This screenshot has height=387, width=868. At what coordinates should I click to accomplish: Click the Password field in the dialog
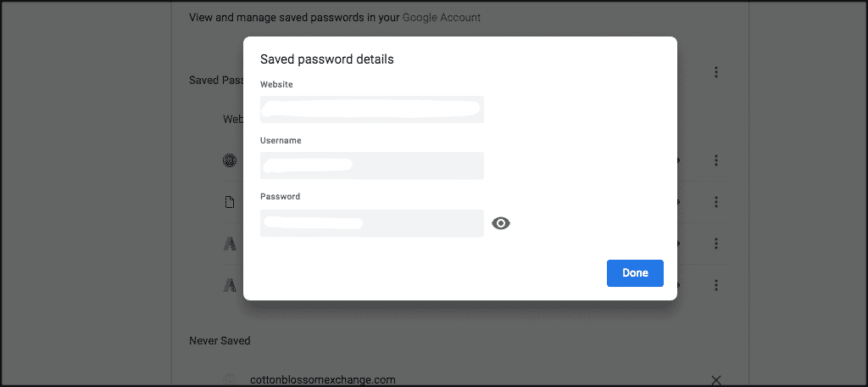[x=371, y=223]
